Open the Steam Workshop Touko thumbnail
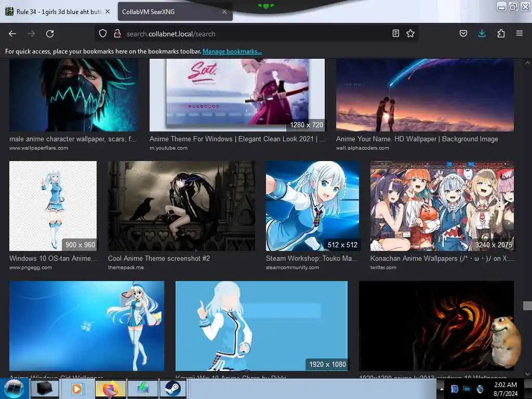 click(x=312, y=206)
